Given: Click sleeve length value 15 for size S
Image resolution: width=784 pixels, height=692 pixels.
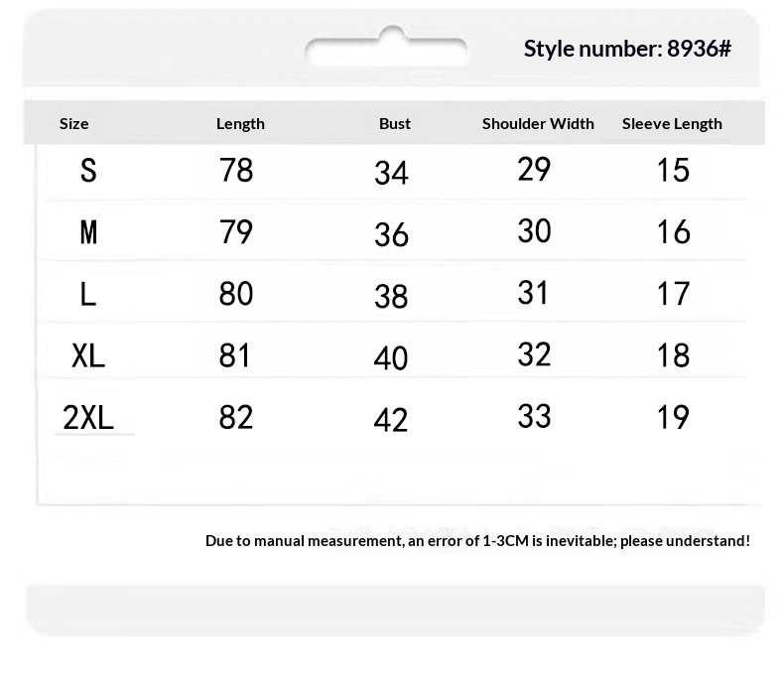Looking at the screenshot, I should tap(673, 171).
